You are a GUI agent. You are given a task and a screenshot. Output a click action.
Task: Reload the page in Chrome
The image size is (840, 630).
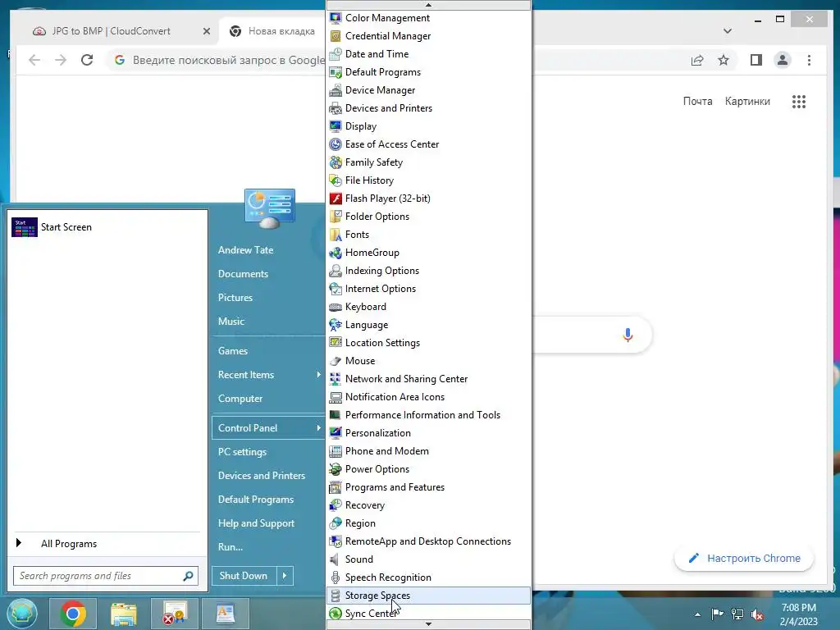tap(87, 60)
